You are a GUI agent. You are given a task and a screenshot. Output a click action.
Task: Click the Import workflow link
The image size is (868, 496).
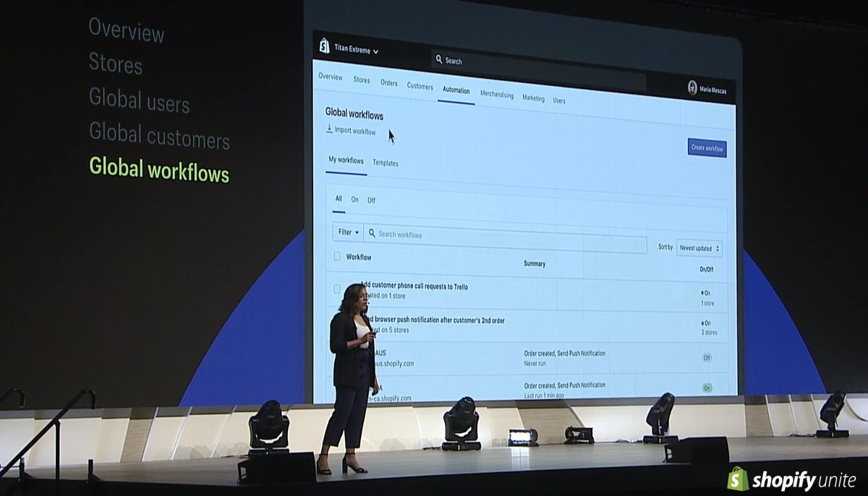(355, 131)
